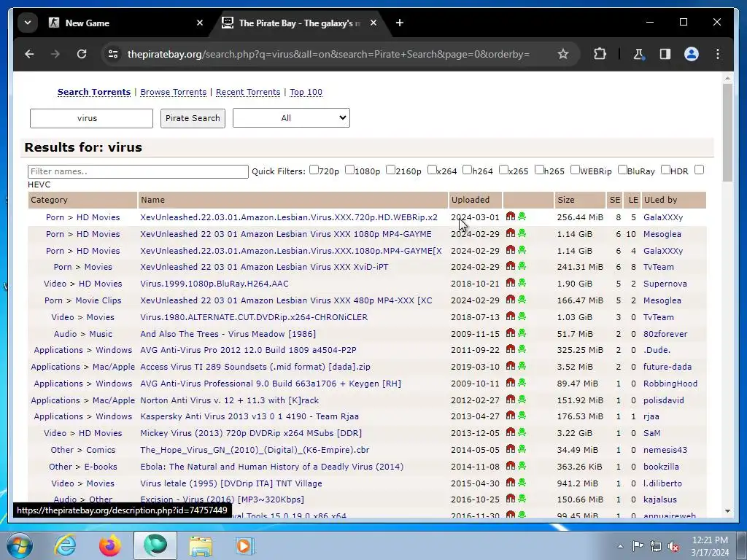
Task: Sort results by Uploaded column header
Action: click(x=471, y=200)
